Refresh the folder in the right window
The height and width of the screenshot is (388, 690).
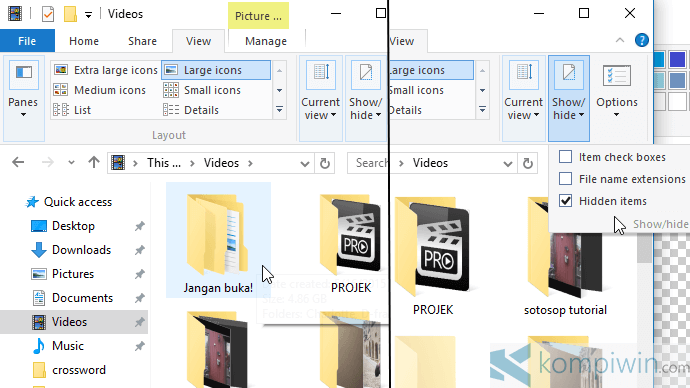click(x=528, y=164)
